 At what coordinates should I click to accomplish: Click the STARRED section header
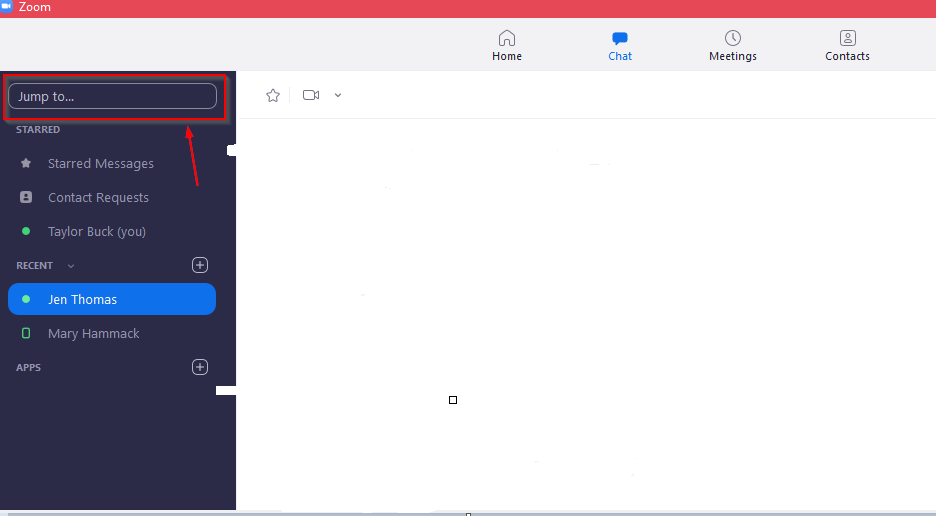[38, 130]
